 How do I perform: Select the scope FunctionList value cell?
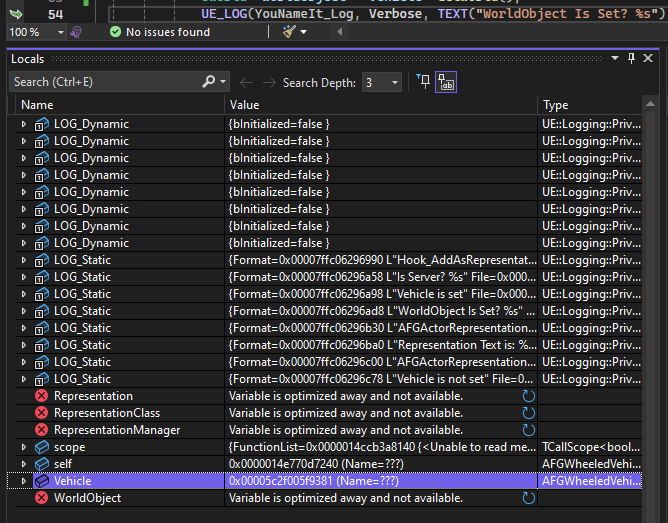(382, 447)
